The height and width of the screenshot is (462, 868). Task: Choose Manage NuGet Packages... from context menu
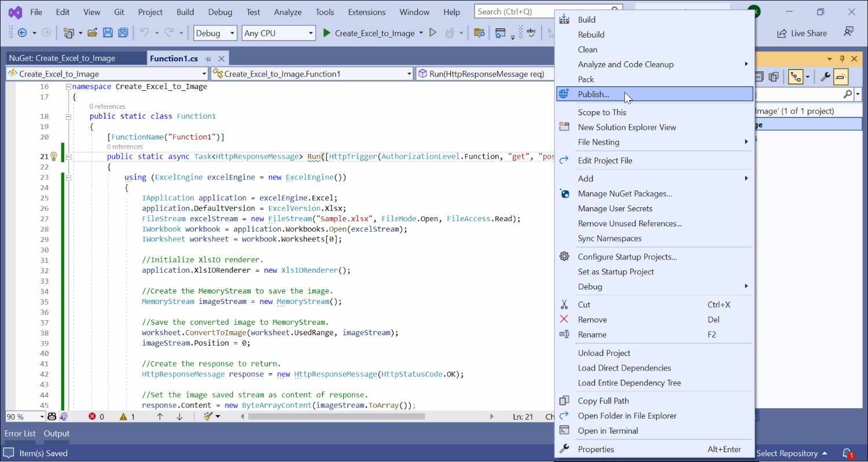(x=654, y=193)
